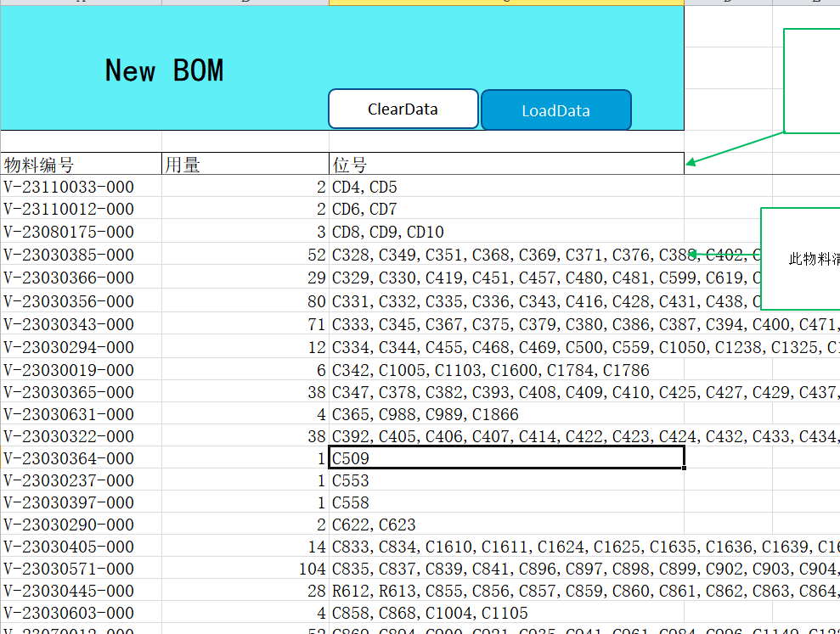Select the cell with C365, C988, C989, C1866
Viewport: 840px width, 634px height.
pyautogui.click(x=507, y=414)
